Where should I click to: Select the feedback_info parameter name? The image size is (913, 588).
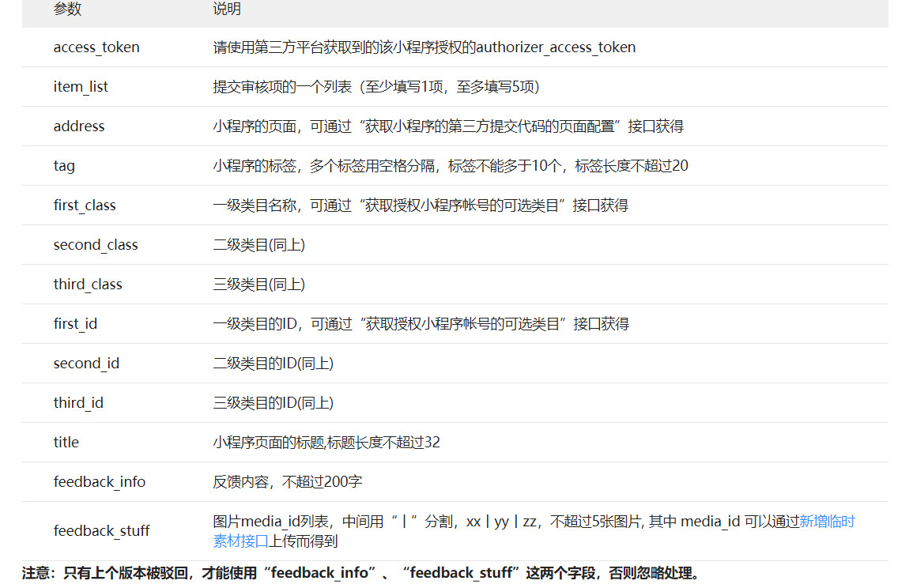click(100, 482)
